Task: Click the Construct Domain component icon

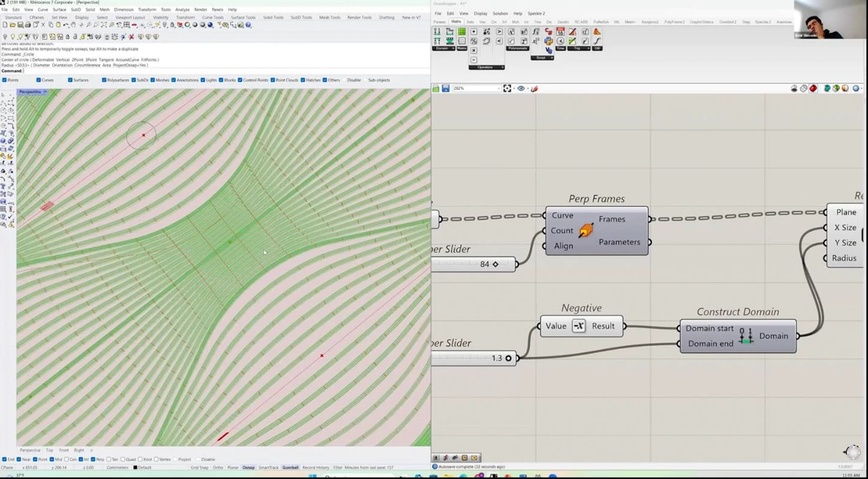Action: [746, 336]
